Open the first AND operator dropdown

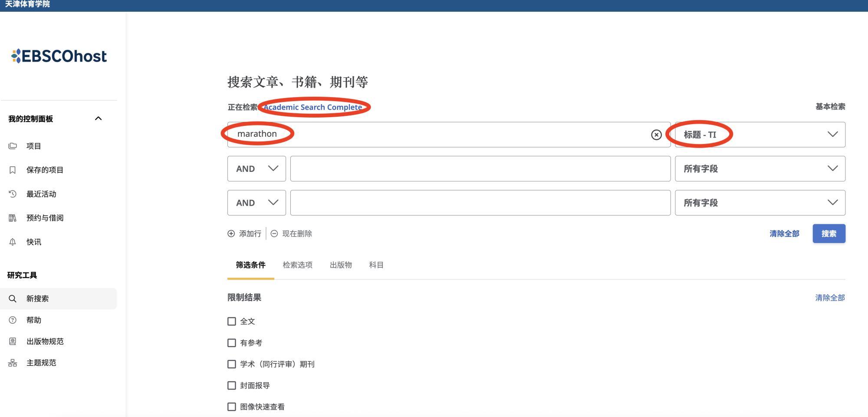[x=256, y=169]
